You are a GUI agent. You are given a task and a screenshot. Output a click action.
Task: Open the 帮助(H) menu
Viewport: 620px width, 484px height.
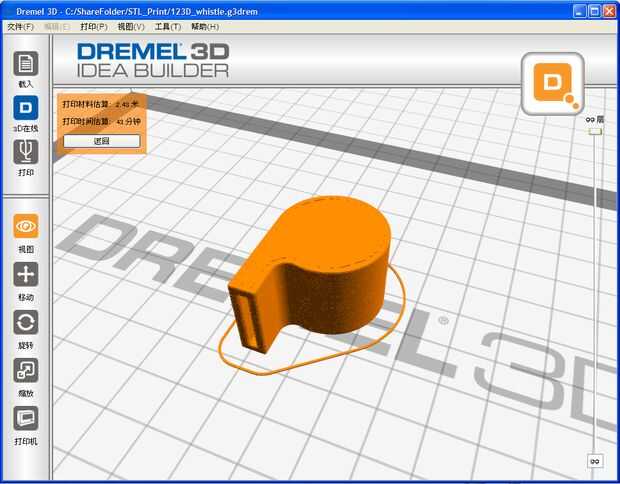[205, 26]
